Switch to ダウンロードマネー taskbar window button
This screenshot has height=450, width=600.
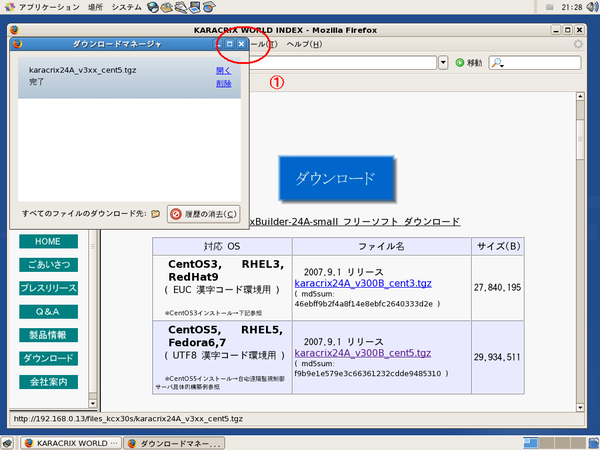pyautogui.click(x=174, y=443)
